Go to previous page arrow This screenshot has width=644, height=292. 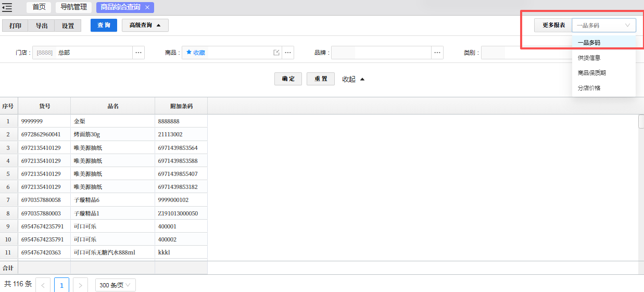(x=43, y=285)
